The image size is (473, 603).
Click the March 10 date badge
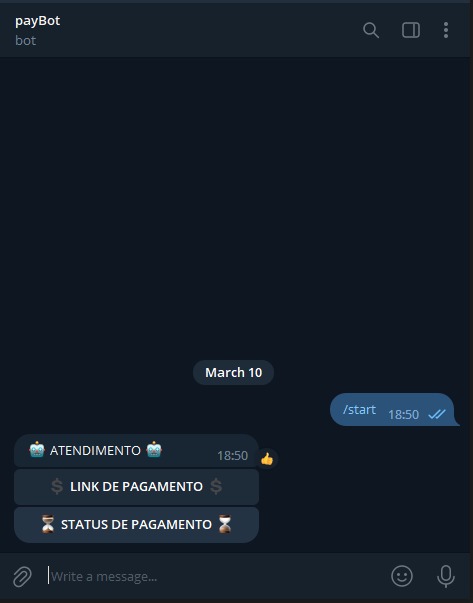233,372
